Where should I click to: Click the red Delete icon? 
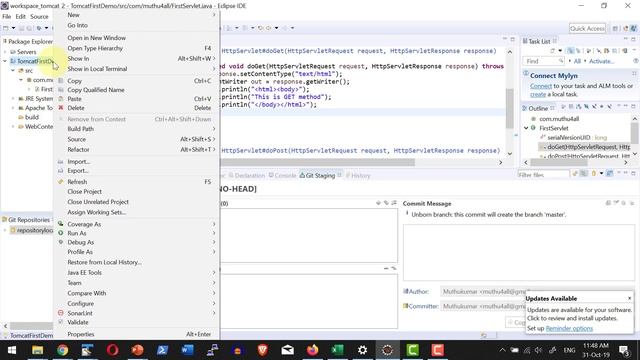(x=61, y=108)
